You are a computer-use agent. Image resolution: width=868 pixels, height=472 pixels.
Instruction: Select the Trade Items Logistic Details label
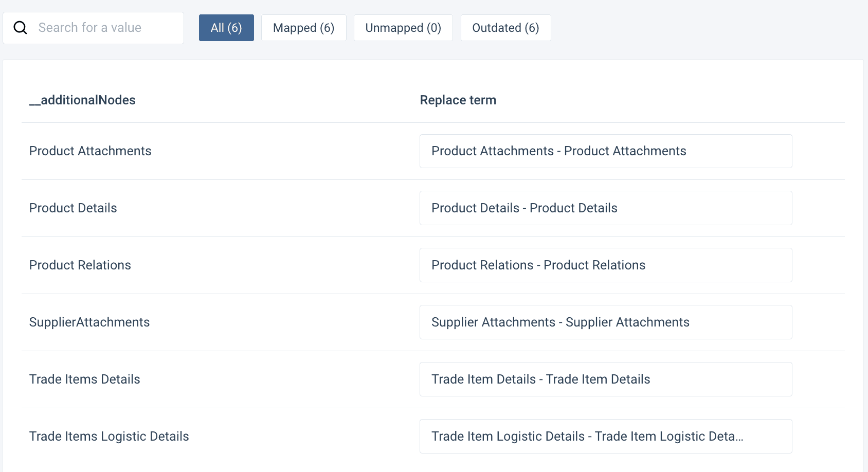pyautogui.click(x=109, y=437)
